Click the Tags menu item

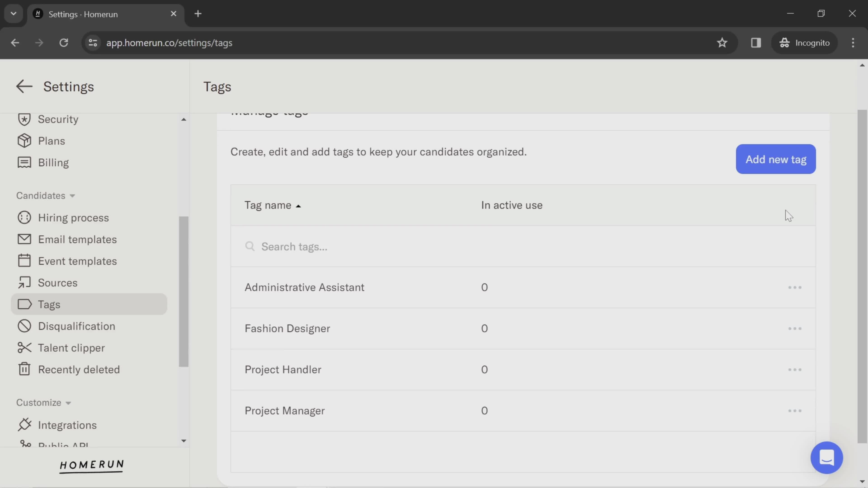pyautogui.click(x=49, y=304)
